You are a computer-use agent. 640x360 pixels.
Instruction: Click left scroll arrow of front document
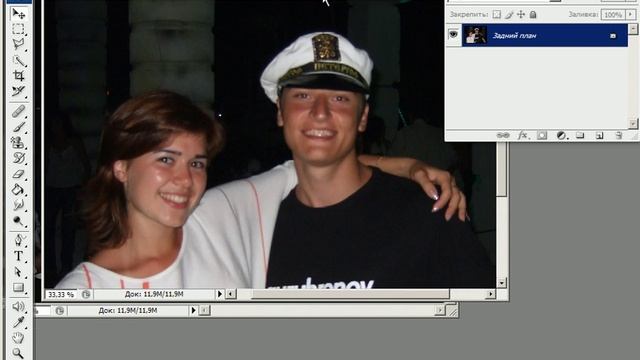(231, 294)
